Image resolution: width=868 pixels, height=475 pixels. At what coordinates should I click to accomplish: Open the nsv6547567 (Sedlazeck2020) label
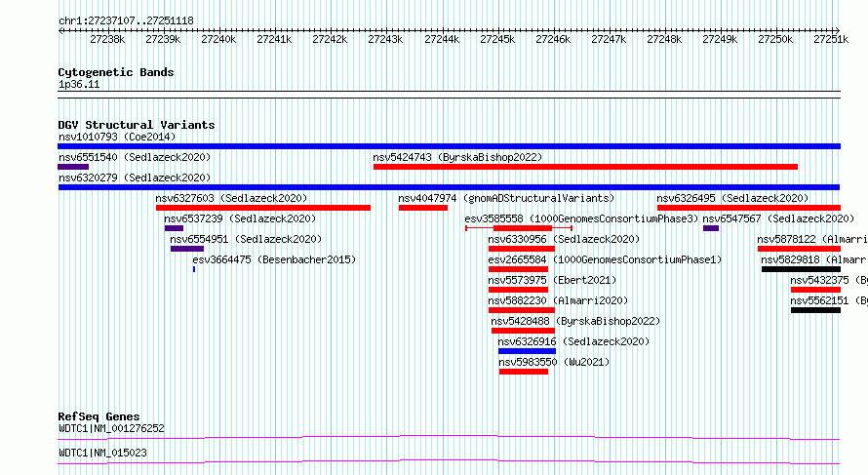pyautogui.click(x=779, y=218)
